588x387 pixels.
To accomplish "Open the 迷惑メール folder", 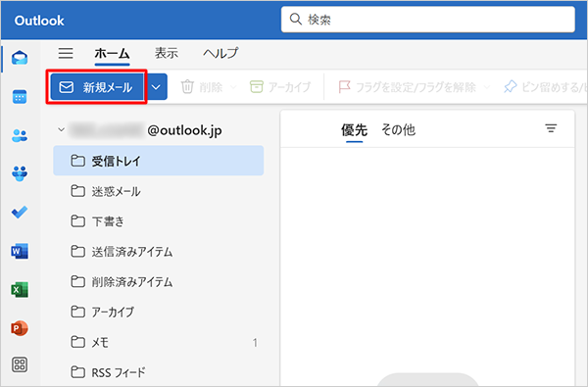I will click(x=158, y=191).
